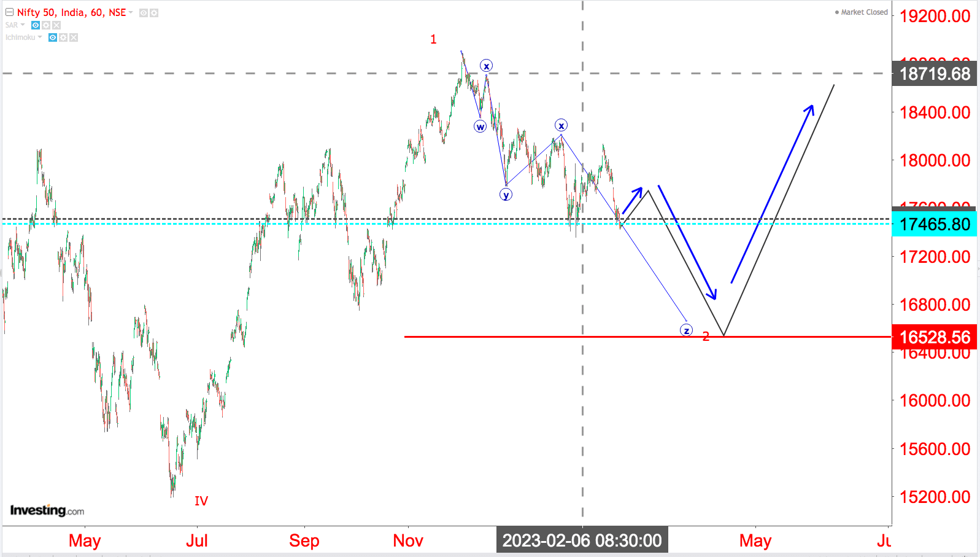Click the first May label on time axis
The image size is (980, 557).
pos(85,541)
